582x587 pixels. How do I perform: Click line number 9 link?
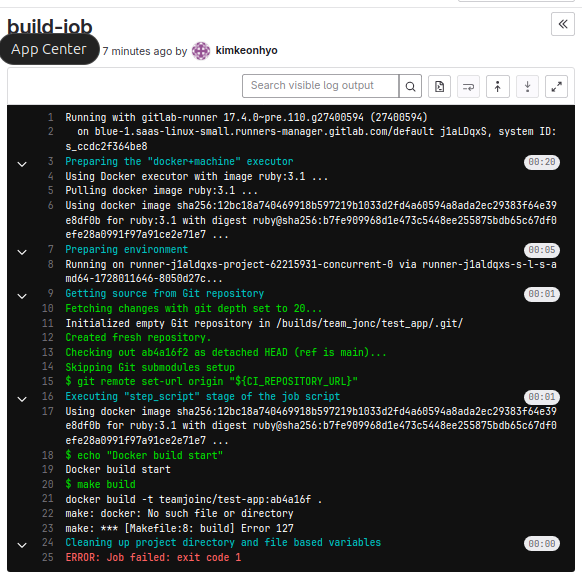tap(51, 294)
